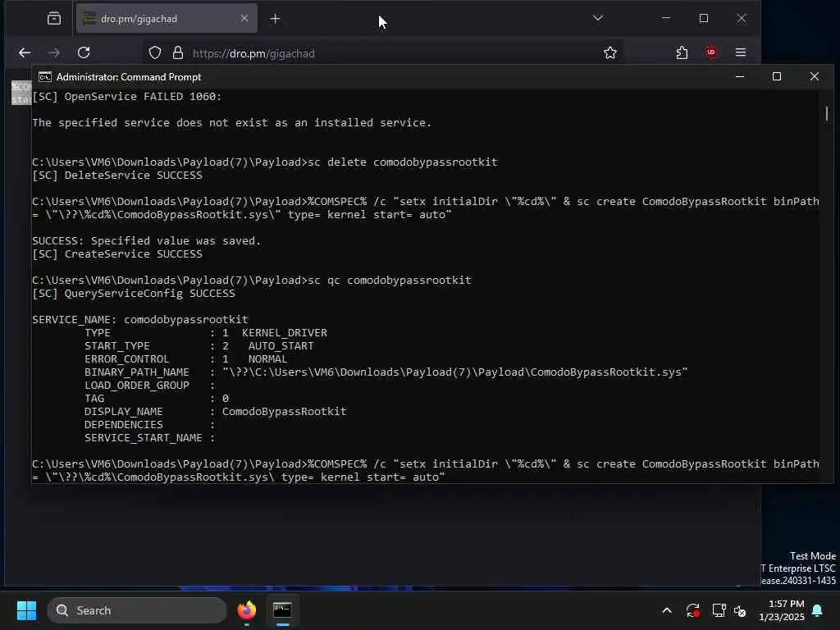Image resolution: width=840 pixels, height=630 pixels.
Task: Go back in Firefox
Action: point(25,52)
